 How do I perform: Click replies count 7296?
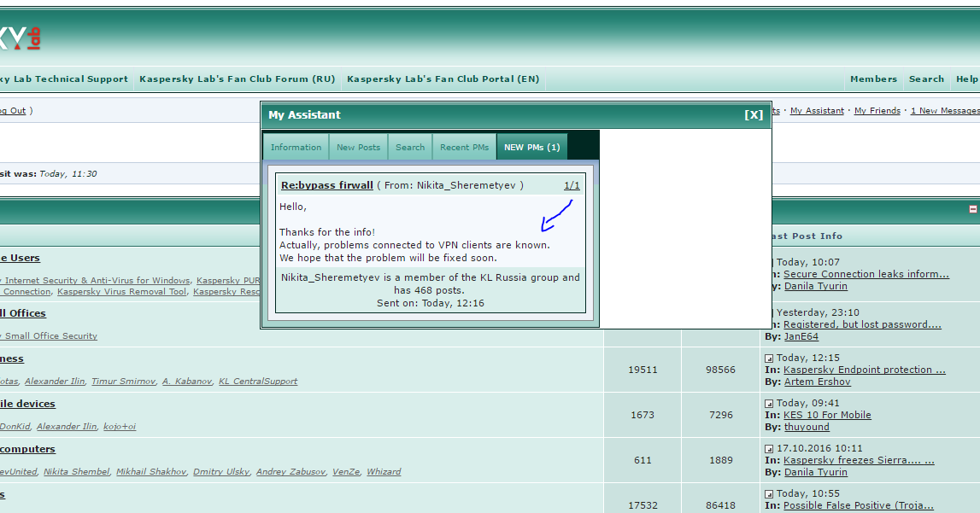(x=720, y=415)
